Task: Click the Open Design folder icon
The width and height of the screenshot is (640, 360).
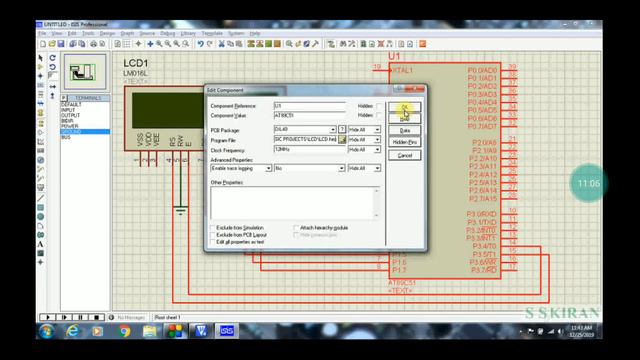Action: pyautogui.click(x=52, y=44)
